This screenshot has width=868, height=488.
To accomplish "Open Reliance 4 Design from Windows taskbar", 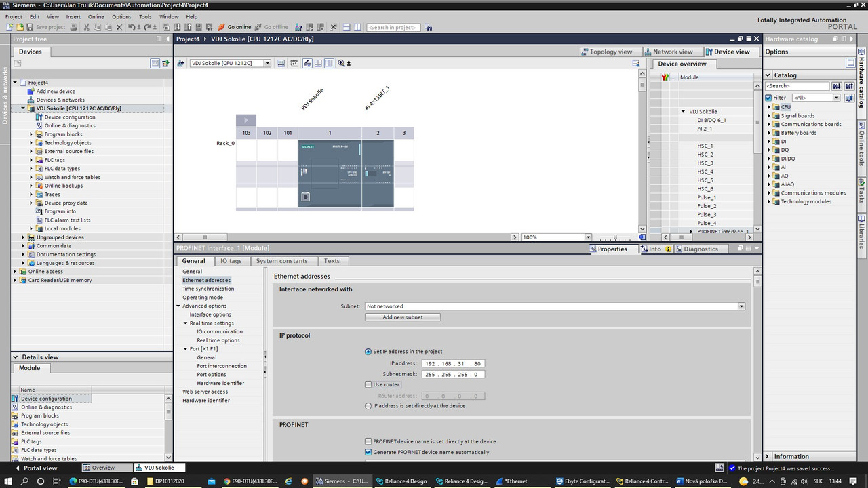I will tap(402, 481).
